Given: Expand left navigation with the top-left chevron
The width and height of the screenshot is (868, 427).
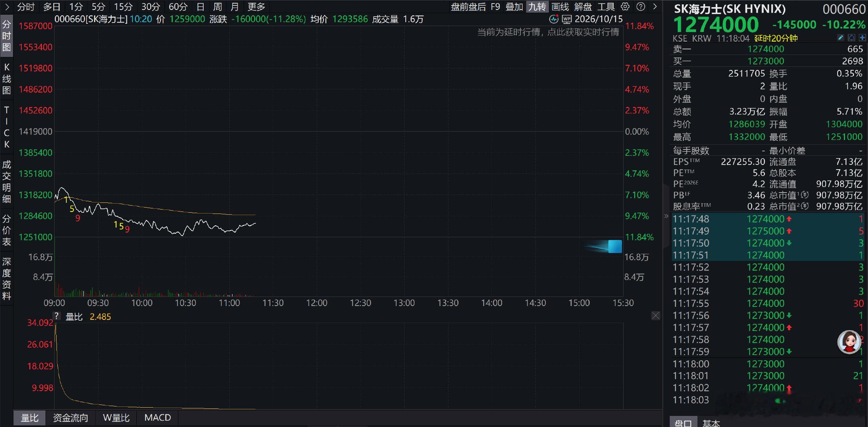Looking at the screenshot, I should (7, 7).
